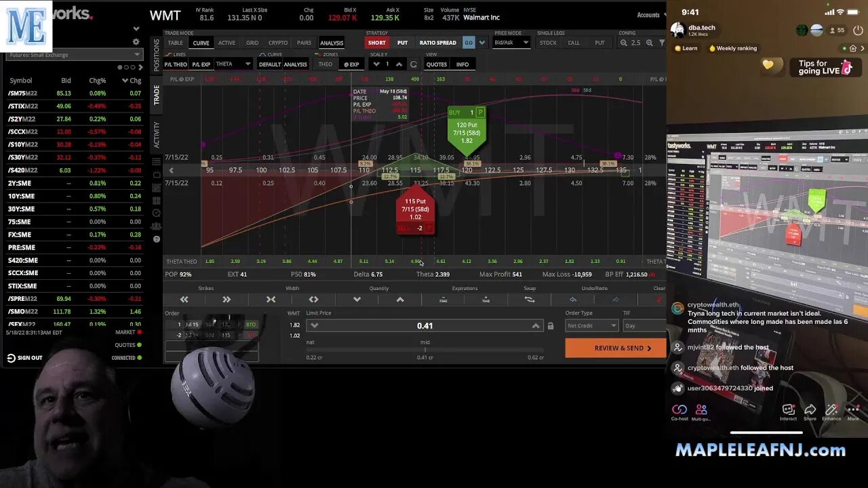868x488 pixels.
Task: Shift strikes up with double-right arrows
Action: tap(226, 299)
